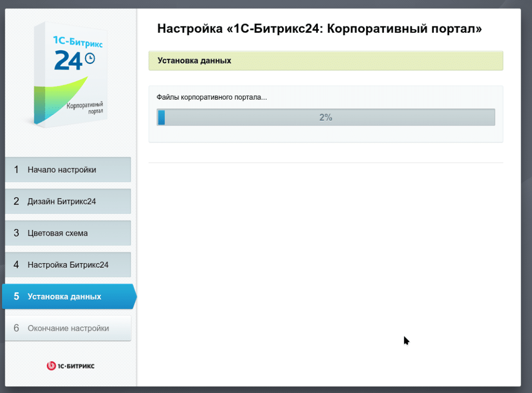Click the Корпоративный портал label on box
The height and width of the screenshot is (393, 532).
click(85, 108)
